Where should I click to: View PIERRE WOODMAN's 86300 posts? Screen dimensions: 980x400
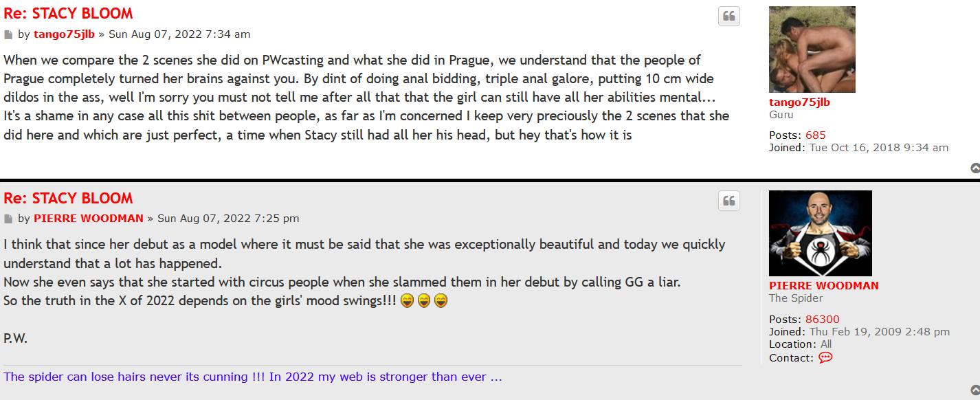822,320
